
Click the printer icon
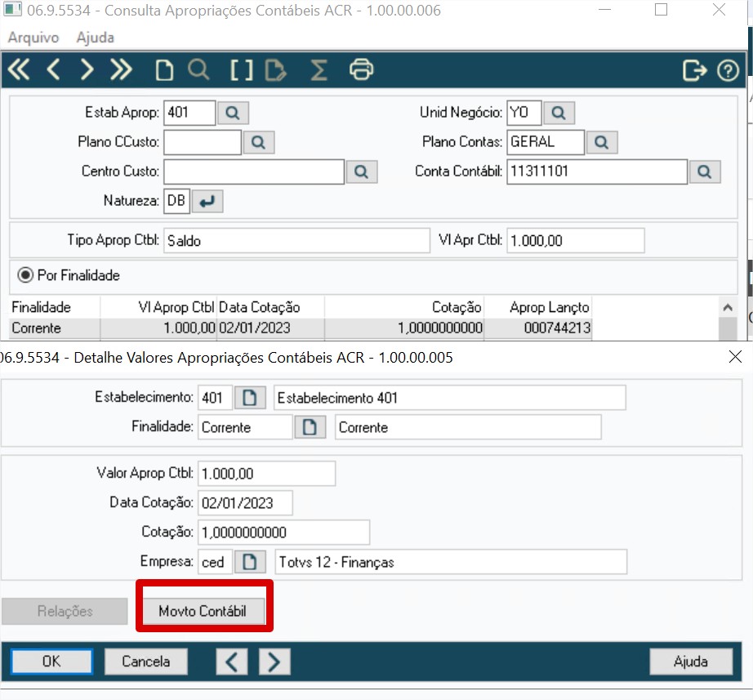click(x=361, y=69)
